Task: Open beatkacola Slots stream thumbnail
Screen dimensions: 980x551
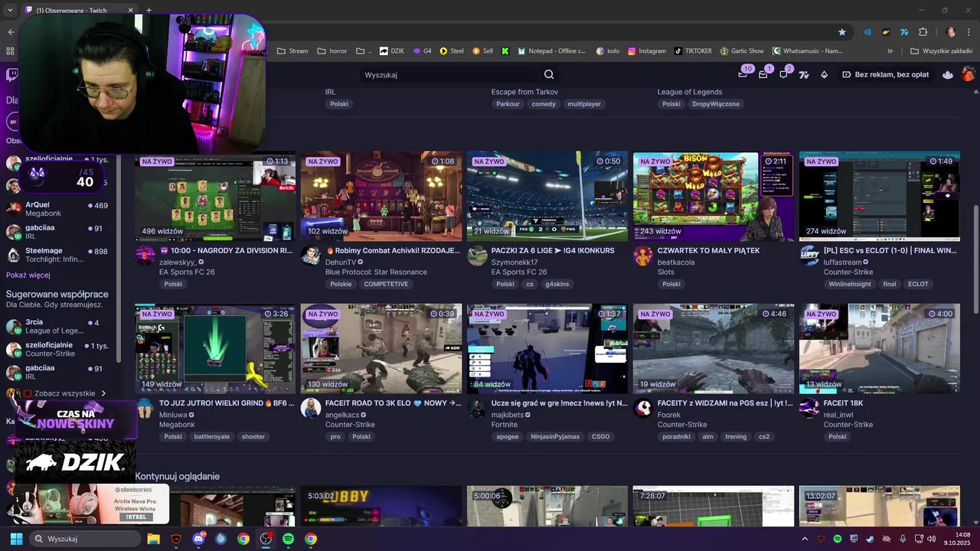Action: click(x=714, y=197)
